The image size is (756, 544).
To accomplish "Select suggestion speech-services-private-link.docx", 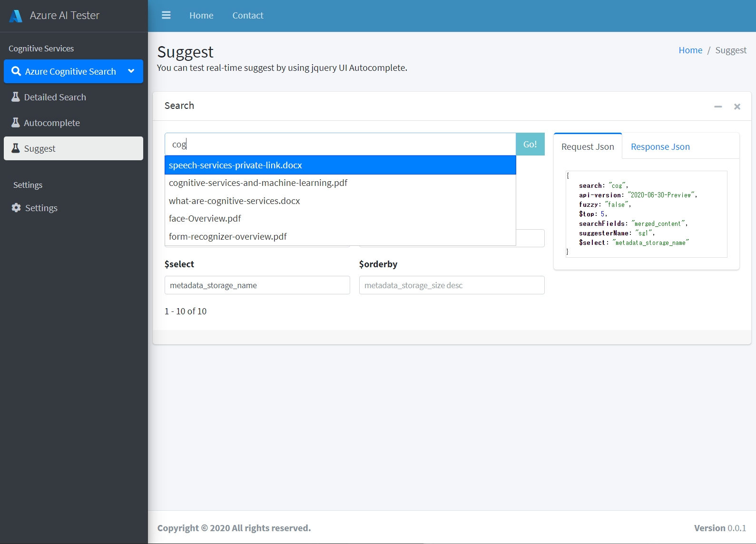I will [x=340, y=165].
